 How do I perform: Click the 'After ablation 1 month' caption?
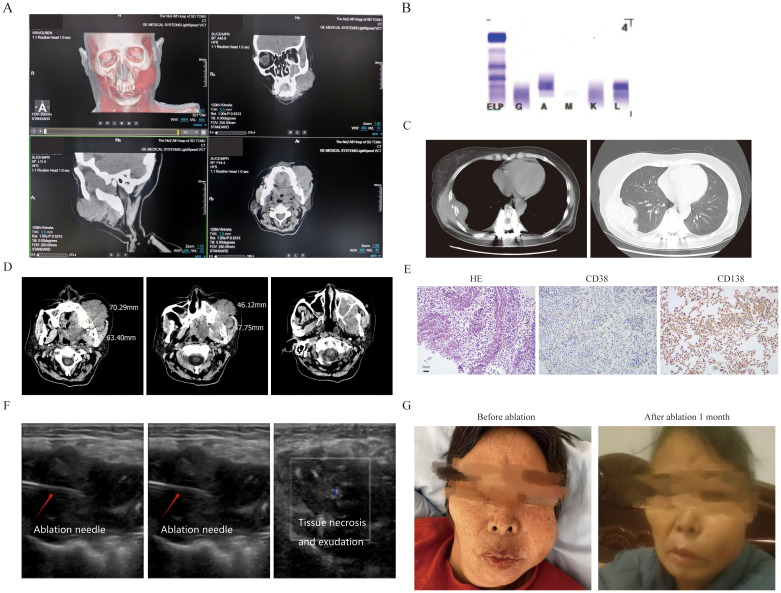687,417
